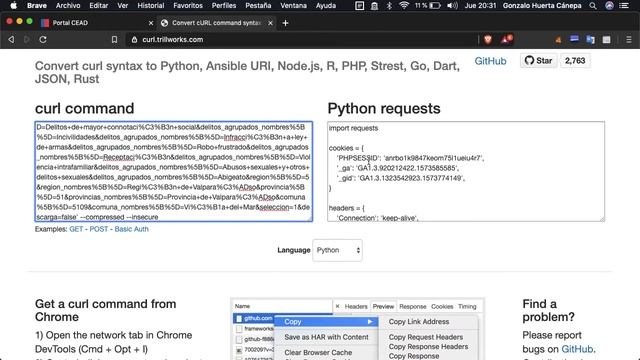
Task: Open the Historial menu
Action: [151, 6]
